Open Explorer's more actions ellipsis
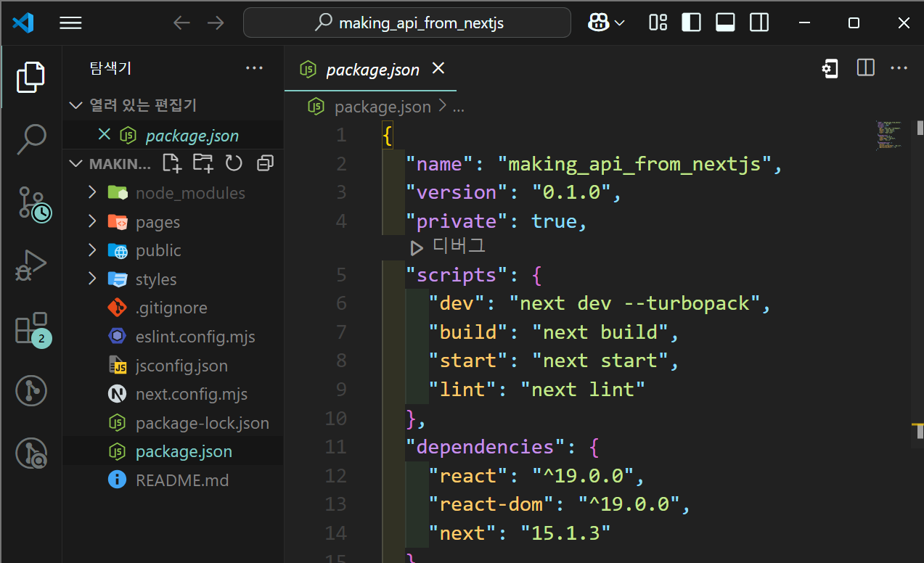Screen dimensions: 924x563 254,68
